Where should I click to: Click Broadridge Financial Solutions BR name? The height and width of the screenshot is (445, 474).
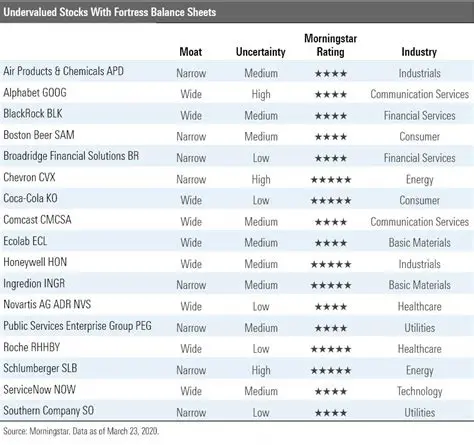point(71,156)
